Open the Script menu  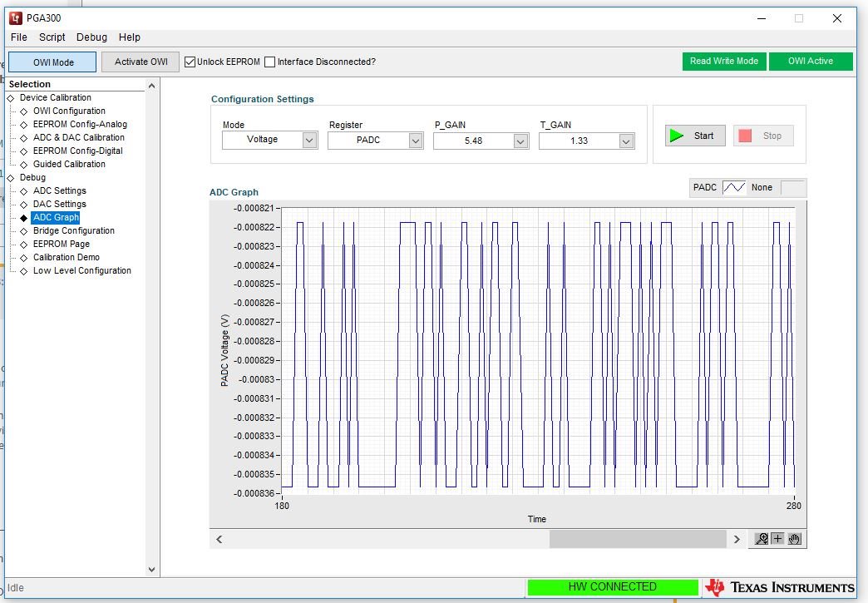(x=52, y=37)
